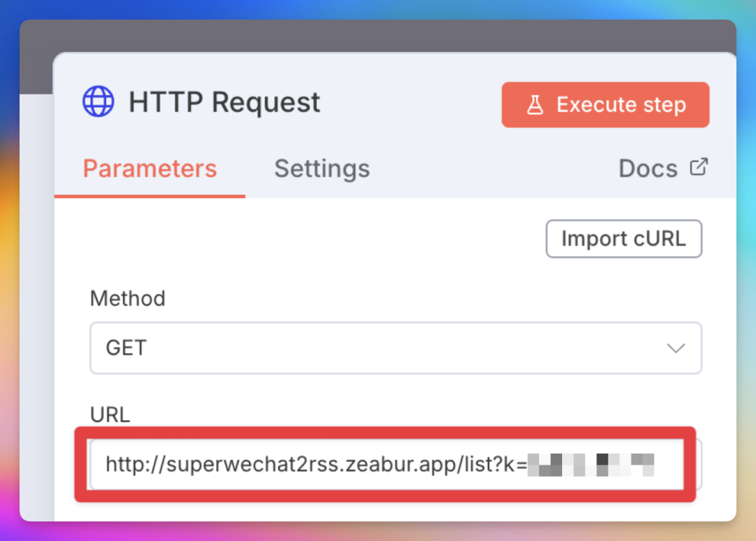The height and width of the screenshot is (541, 756).
Task: Open the Docs link
Action: 648,169
